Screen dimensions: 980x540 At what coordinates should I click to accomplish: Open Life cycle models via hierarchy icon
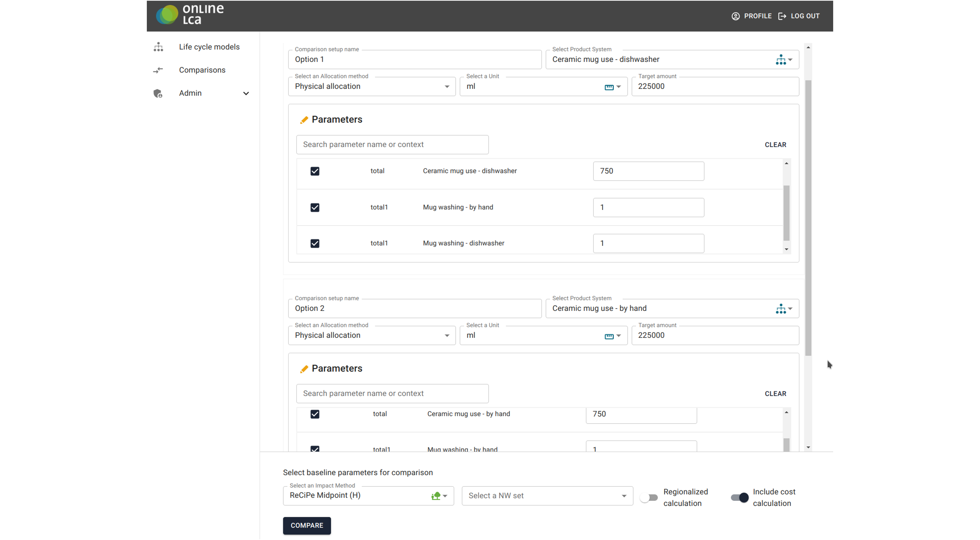coord(158,47)
